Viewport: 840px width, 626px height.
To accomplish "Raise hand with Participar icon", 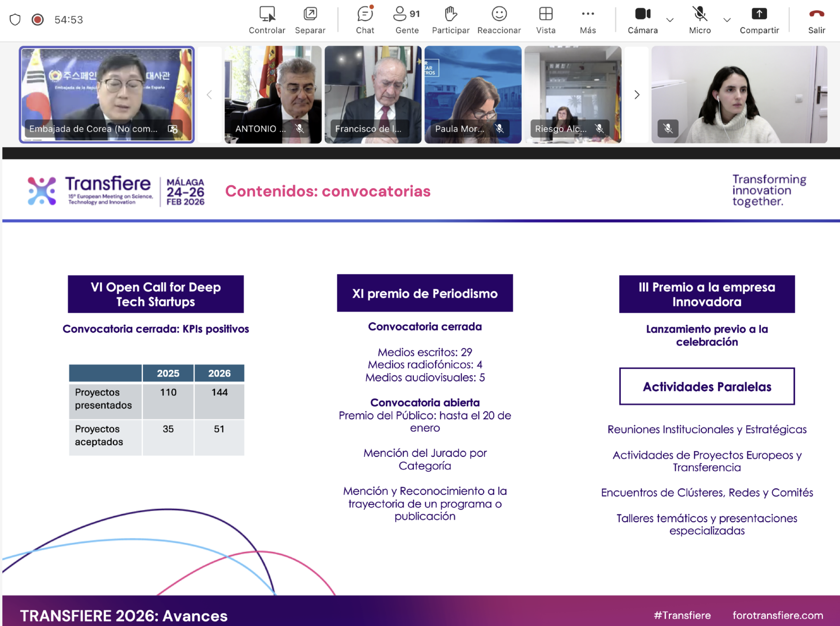I will (450, 20).
